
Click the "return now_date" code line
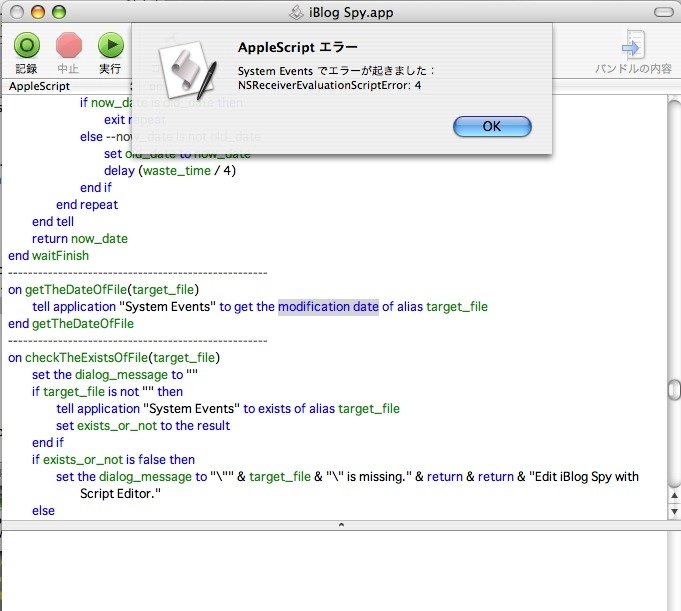coord(80,239)
